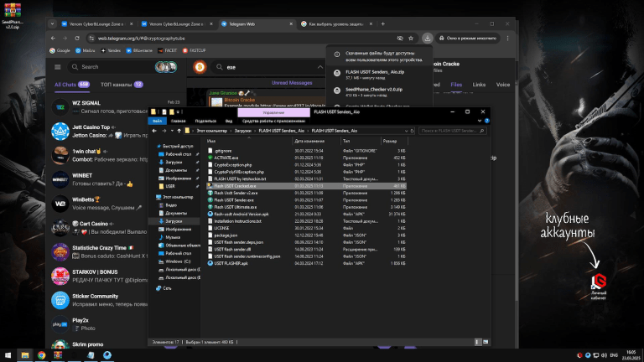The width and height of the screenshot is (644, 362).
Task: Click the site info icon in address bar
Action: tap(91, 39)
